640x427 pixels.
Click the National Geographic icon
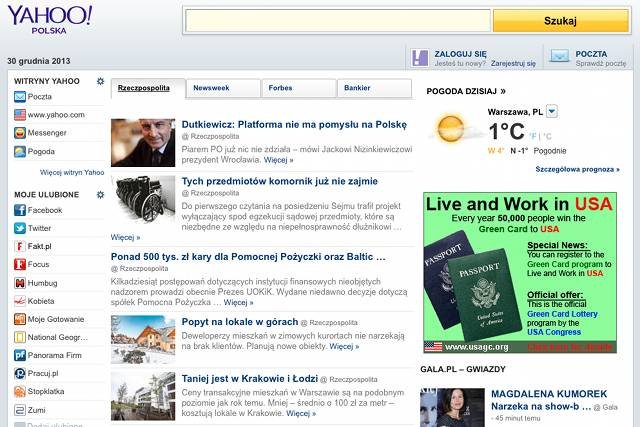coord(20,337)
